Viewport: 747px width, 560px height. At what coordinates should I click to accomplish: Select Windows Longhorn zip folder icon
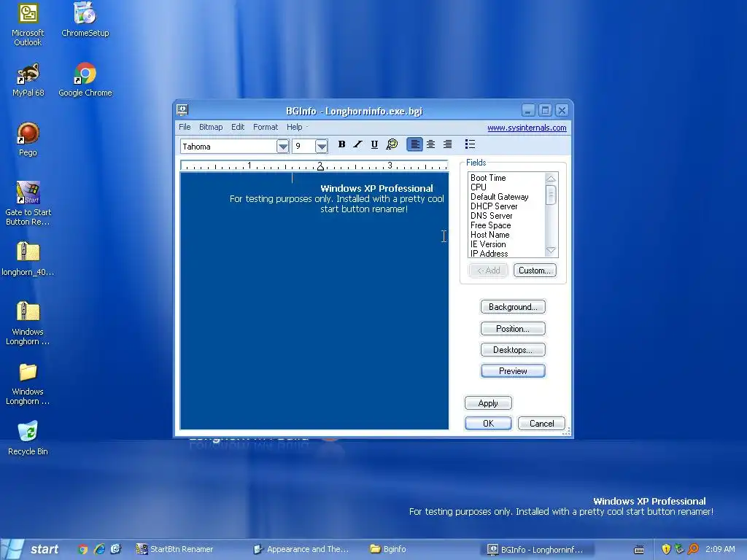[x=28, y=323]
